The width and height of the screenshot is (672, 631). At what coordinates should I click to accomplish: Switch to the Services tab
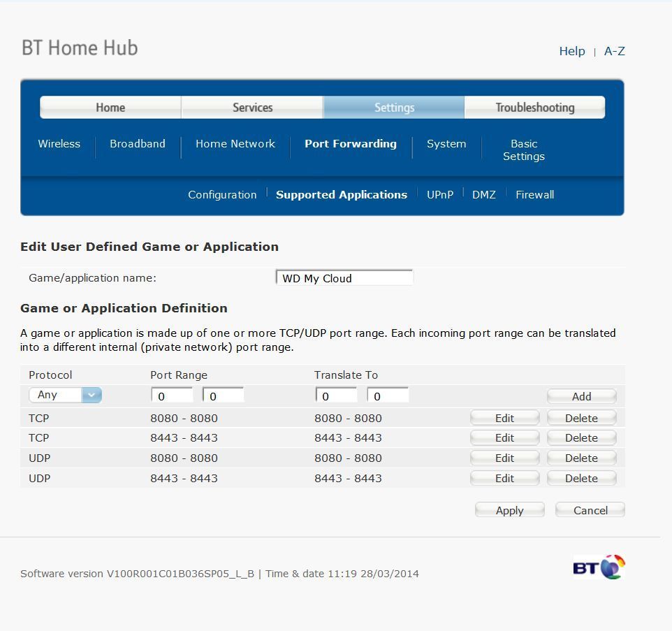click(x=252, y=107)
